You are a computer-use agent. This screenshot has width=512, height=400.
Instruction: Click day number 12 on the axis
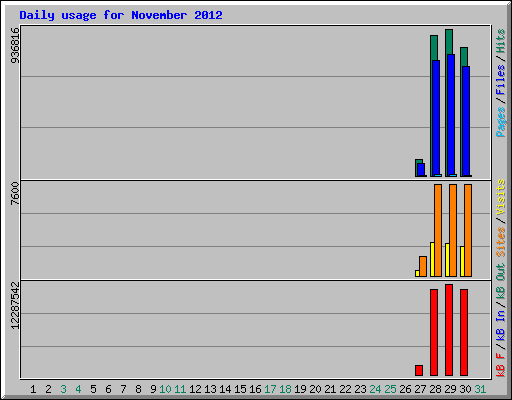pos(195,389)
